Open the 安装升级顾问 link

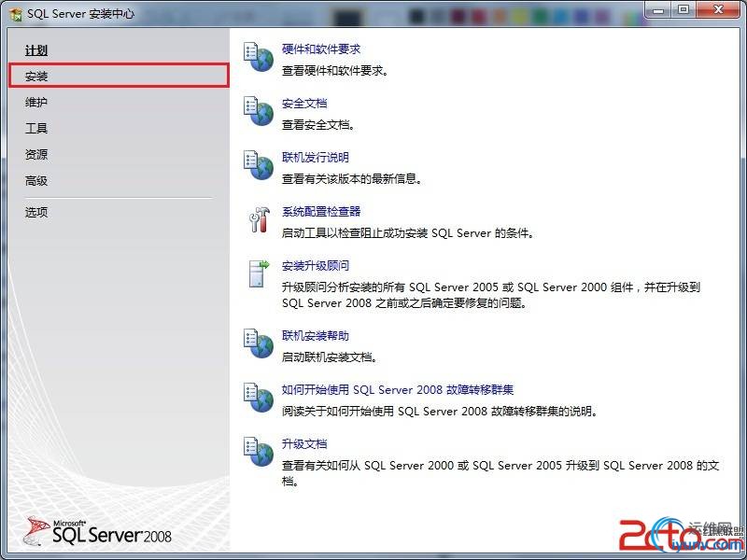pyautogui.click(x=316, y=266)
